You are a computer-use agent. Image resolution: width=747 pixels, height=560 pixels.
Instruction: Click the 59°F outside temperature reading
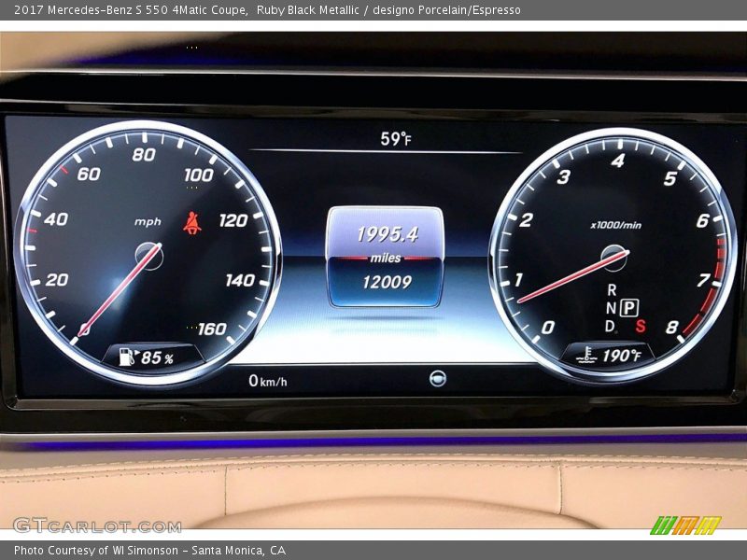396,138
